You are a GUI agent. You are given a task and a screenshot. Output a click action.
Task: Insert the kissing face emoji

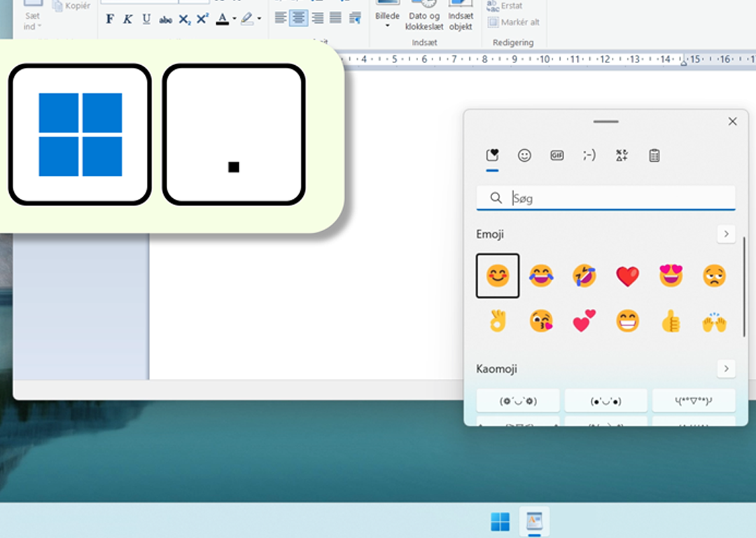point(541,321)
